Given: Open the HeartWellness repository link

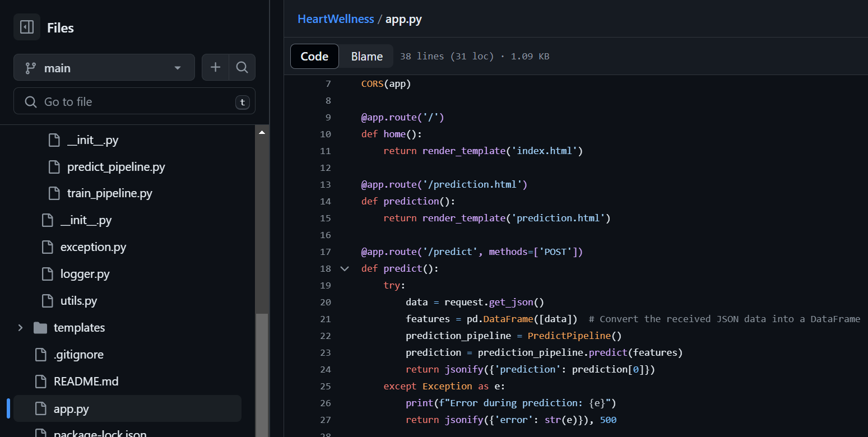Looking at the screenshot, I should (x=335, y=19).
